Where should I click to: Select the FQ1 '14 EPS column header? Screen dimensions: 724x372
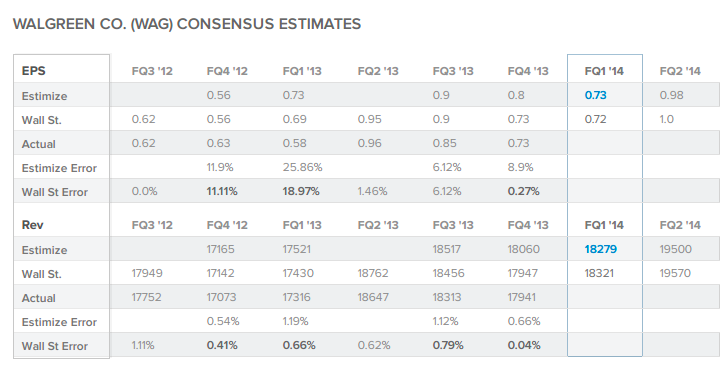click(x=604, y=71)
